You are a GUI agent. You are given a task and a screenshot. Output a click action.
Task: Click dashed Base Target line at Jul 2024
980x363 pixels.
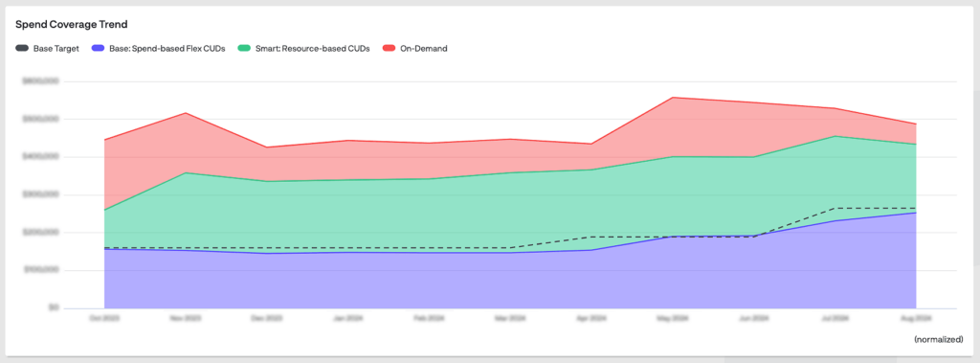tap(835, 208)
